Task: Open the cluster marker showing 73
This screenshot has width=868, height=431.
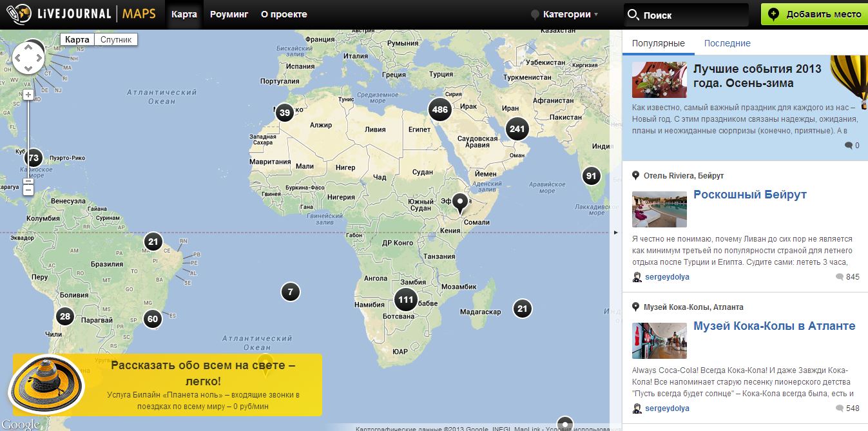Action: tap(34, 158)
